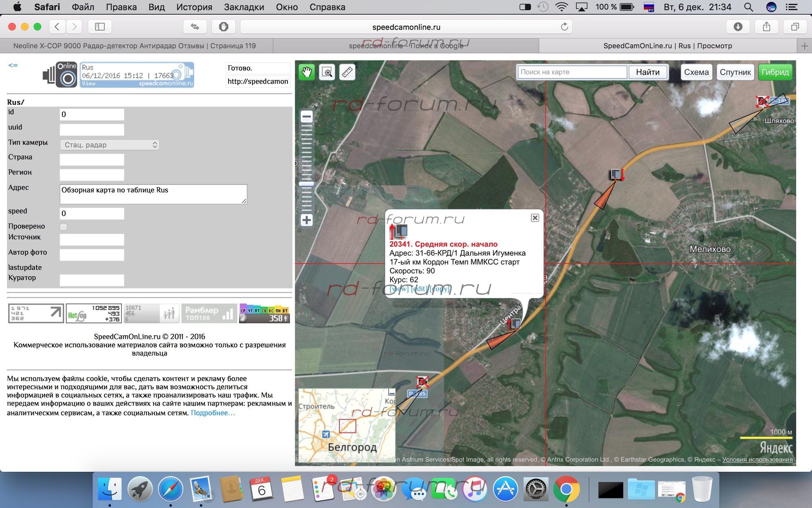Show the Safari sidebar
This screenshot has width=812, height=508.
point(99,27)
